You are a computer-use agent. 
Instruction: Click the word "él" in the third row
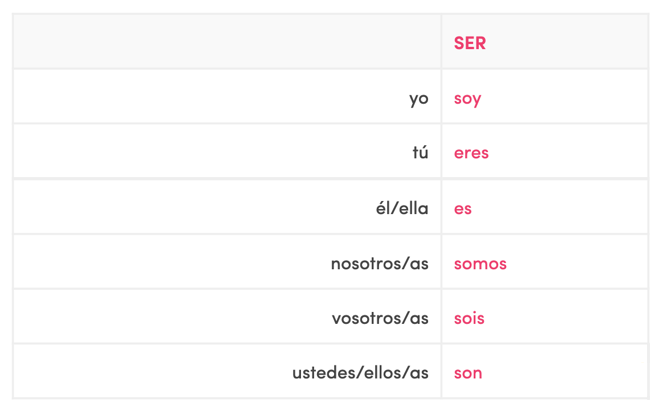click(x=384, y=208)
